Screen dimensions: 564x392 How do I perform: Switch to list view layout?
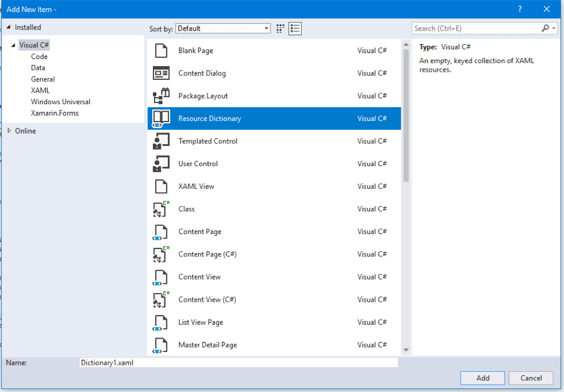tap(295, 28)
